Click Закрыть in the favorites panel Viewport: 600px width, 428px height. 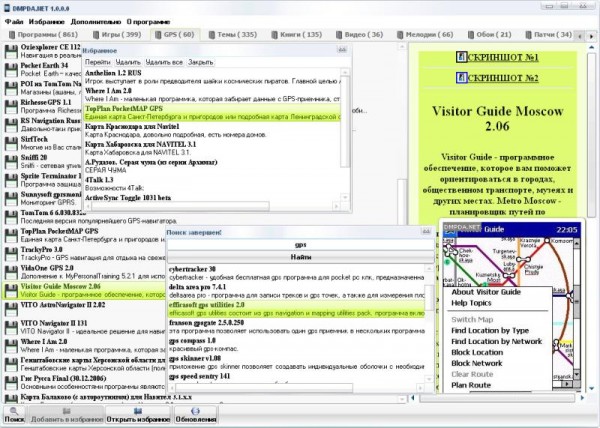pos(201,62)
